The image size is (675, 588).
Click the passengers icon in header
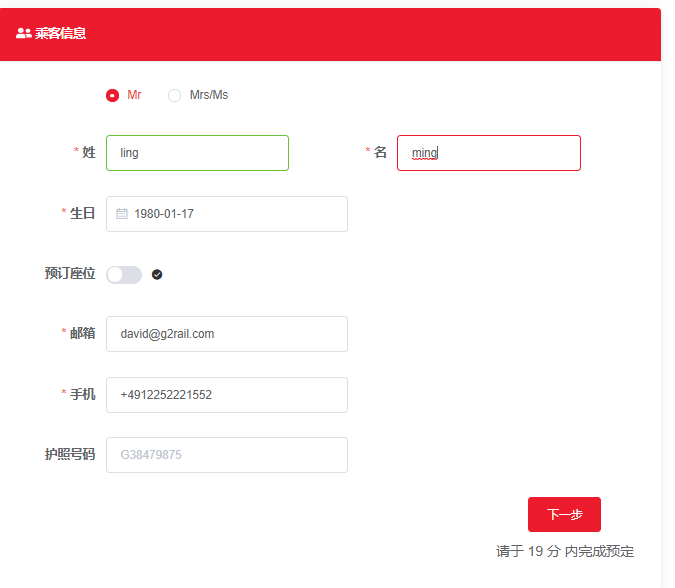coord(24,33)
